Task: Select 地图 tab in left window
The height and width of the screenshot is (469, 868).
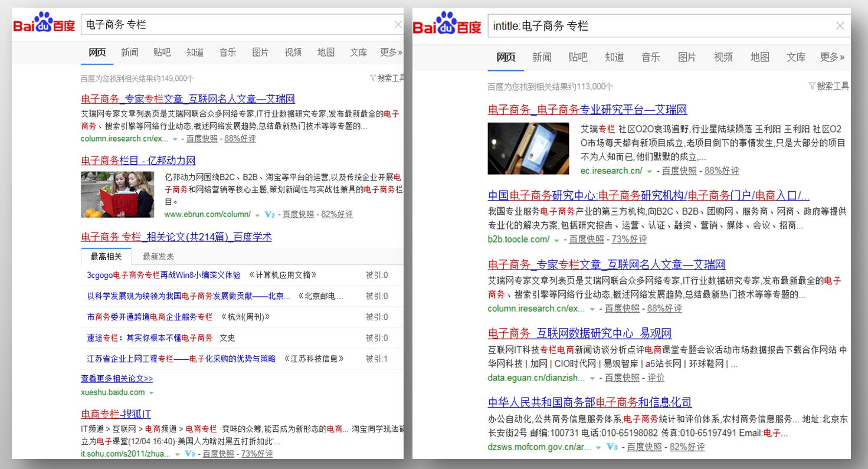Action: tap(326, 52)
